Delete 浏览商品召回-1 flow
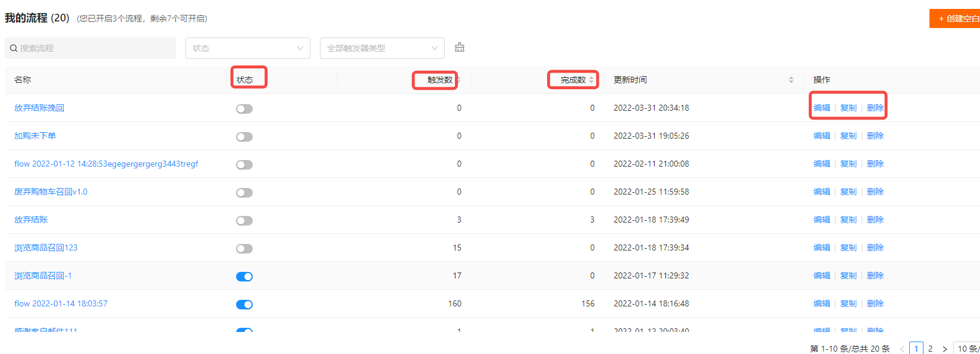 point(875,275)
